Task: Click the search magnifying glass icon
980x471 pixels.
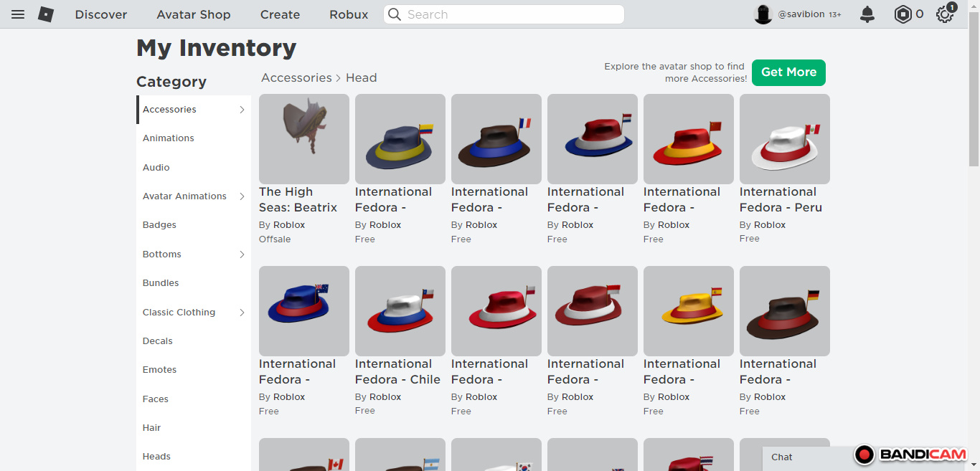Action: (x=395, y=14)
